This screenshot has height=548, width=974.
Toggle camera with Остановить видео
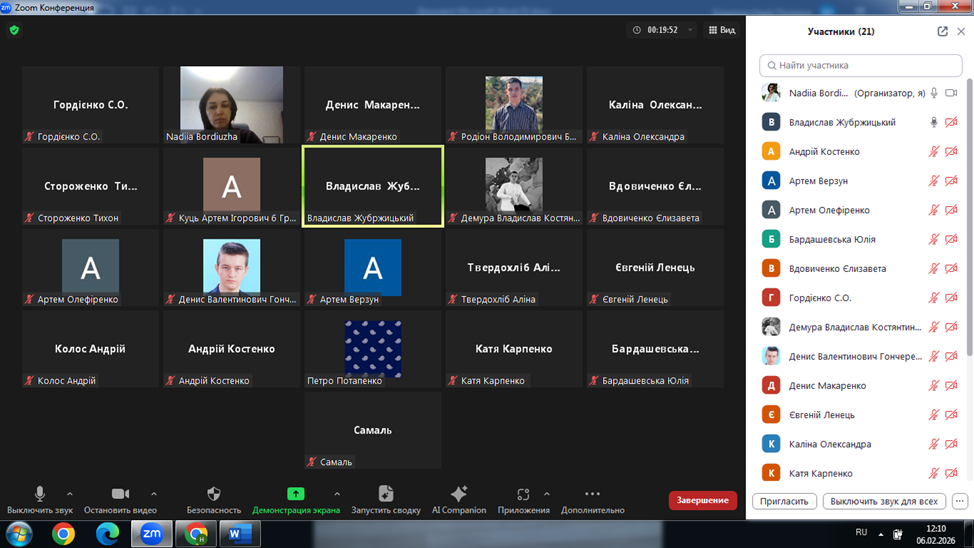tap(120, 494)
